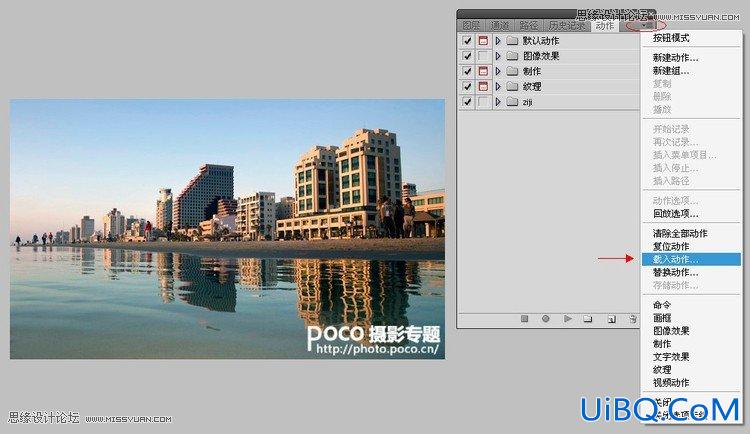This screenshot has height=434, width=750.
Task: Switch to the 图层 tab
Action: click(x=471, y=26)
